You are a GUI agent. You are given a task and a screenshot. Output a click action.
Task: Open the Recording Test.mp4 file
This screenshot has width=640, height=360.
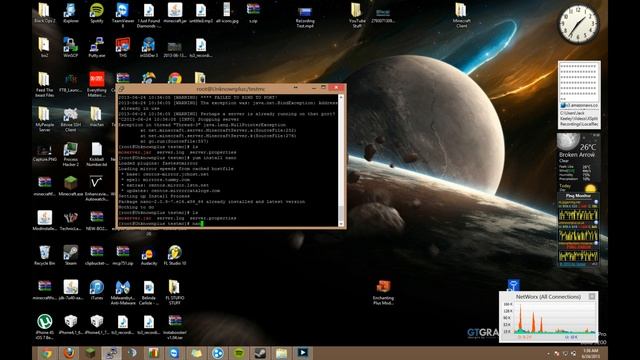[x=305, y=16]
